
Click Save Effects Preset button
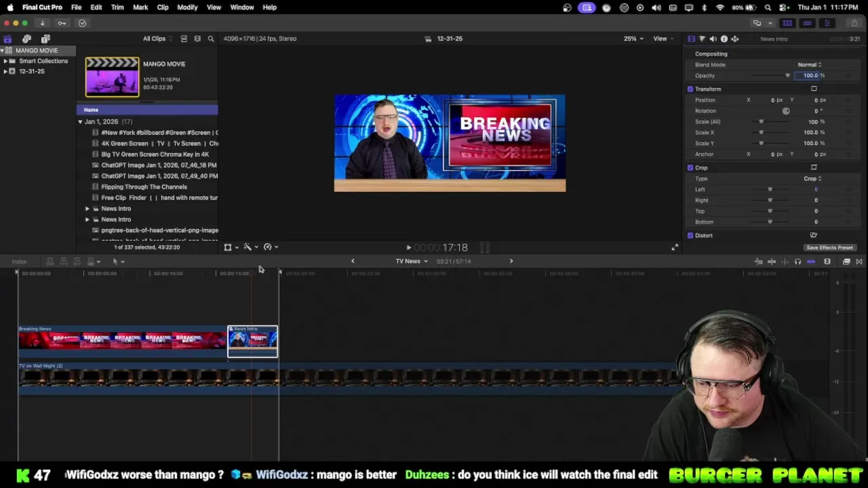(x=829, y=247)
